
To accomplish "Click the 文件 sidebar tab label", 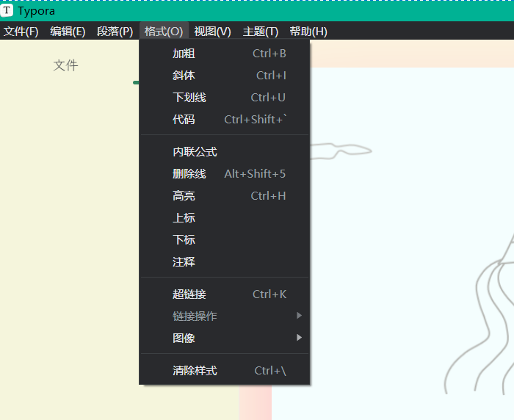I will click(65, 65).
